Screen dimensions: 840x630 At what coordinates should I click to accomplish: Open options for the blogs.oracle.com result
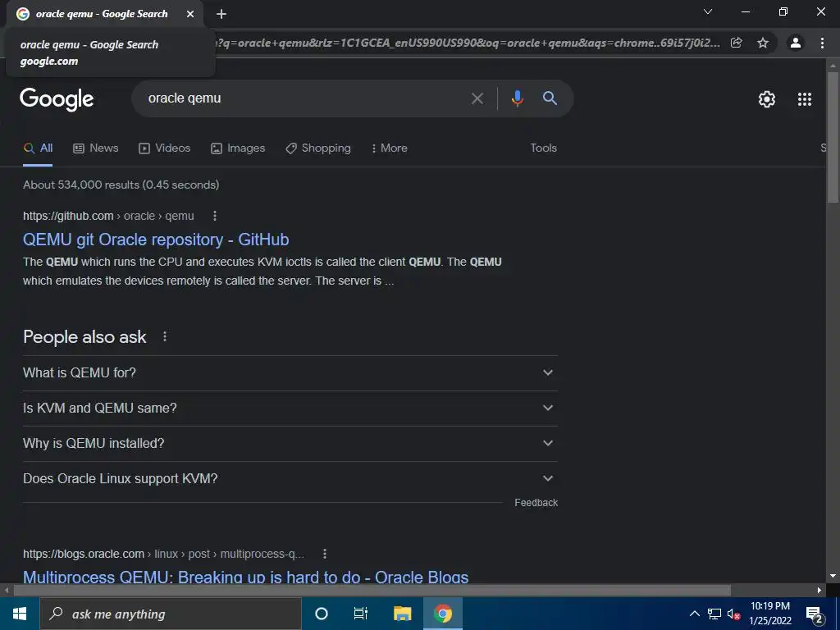(325, 554)
